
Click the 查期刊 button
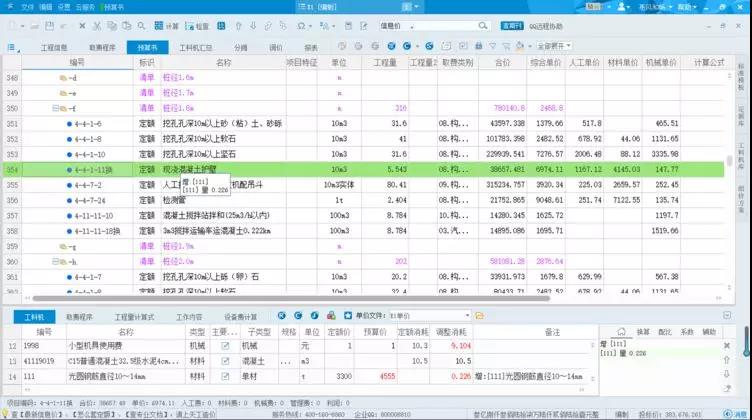coord(512,26)
